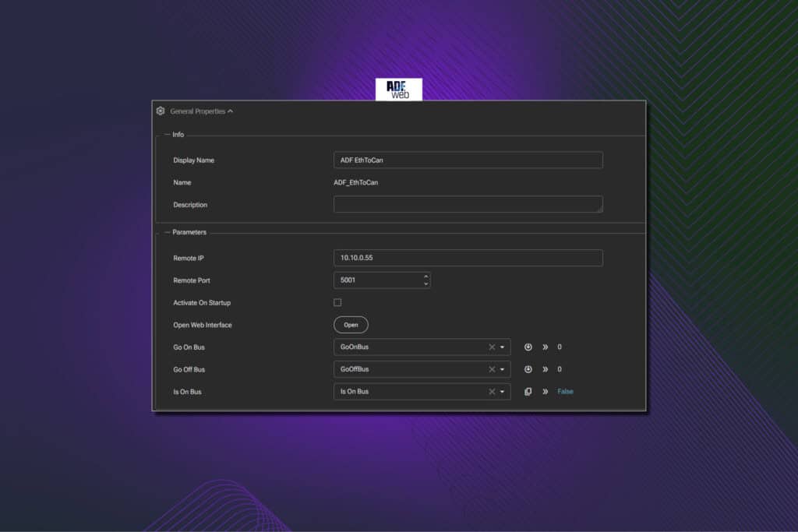Click the GoOnBus combo box text
This screenshot has height=532, width=798.
click(x=355, y=347)
